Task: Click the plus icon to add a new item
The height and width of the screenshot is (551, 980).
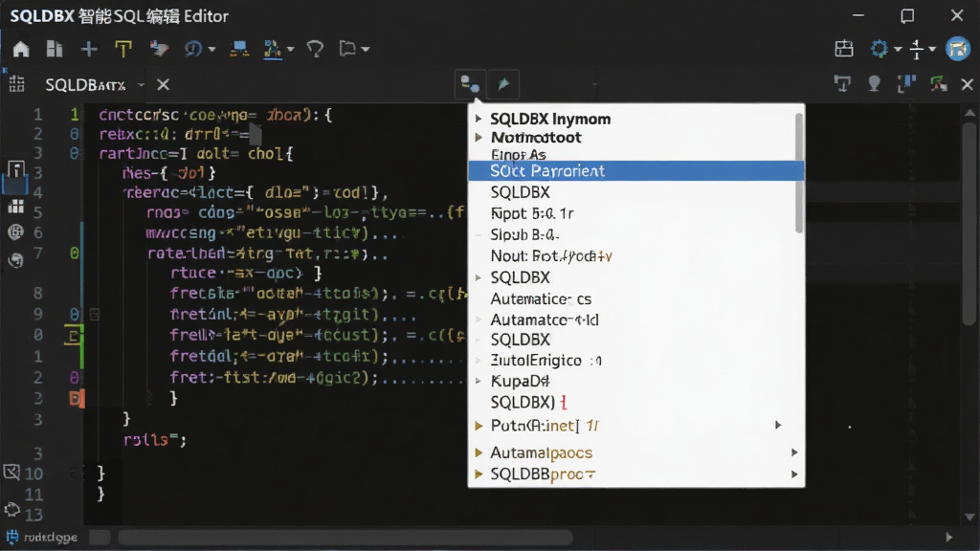Action: (89, 49)
